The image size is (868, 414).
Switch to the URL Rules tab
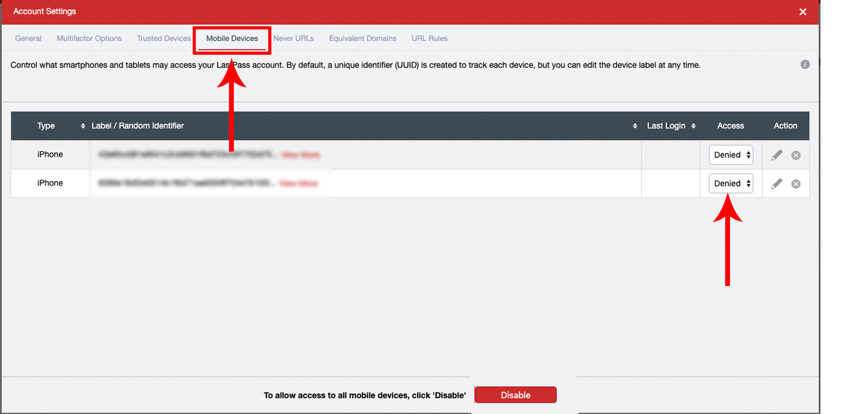pos(429,38)
